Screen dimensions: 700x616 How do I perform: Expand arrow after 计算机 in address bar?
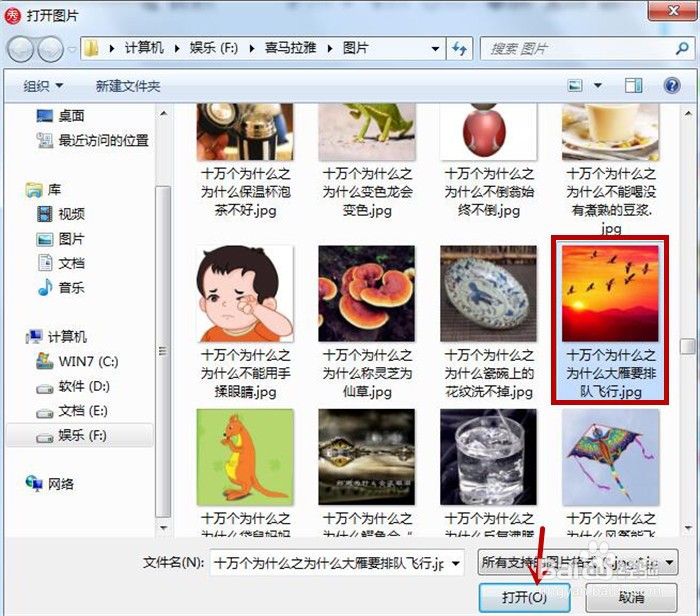(x=177, y=49)
